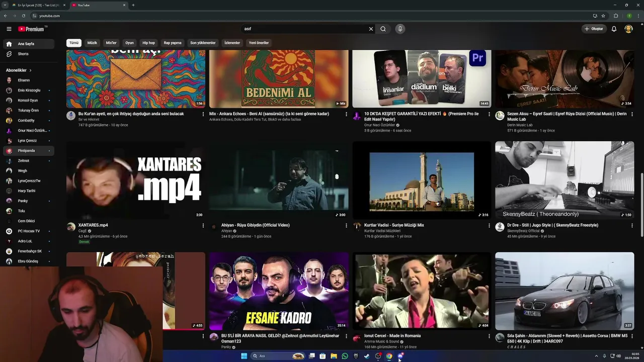The image size is (644, 362).
Task: Open Discord from the taskbar
Action: (x=400, y=356)
